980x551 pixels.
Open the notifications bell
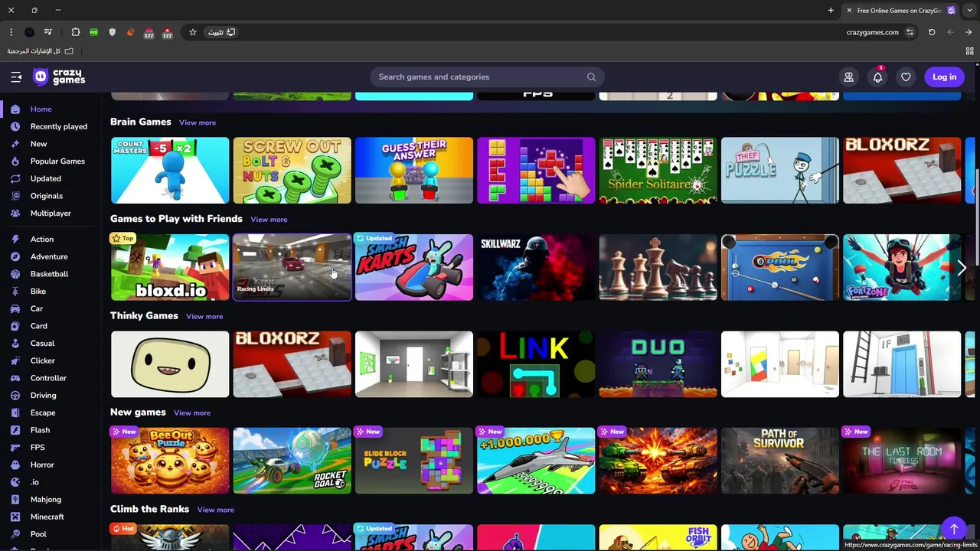tap(877, 77)
